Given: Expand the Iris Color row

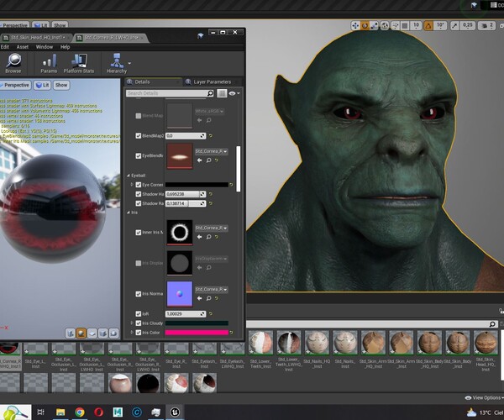Looking at the screenshot, I should pos(132,333).
